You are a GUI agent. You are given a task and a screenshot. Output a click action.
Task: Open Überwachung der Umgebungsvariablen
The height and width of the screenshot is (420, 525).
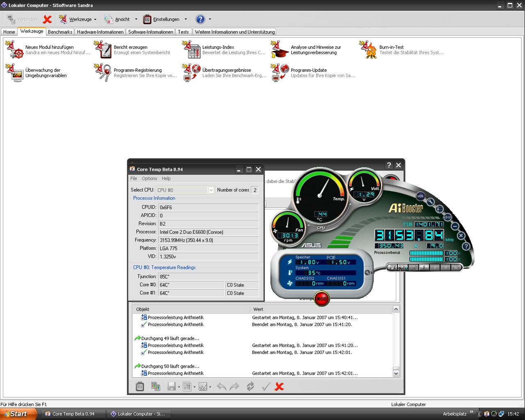[x=36, y=73]
